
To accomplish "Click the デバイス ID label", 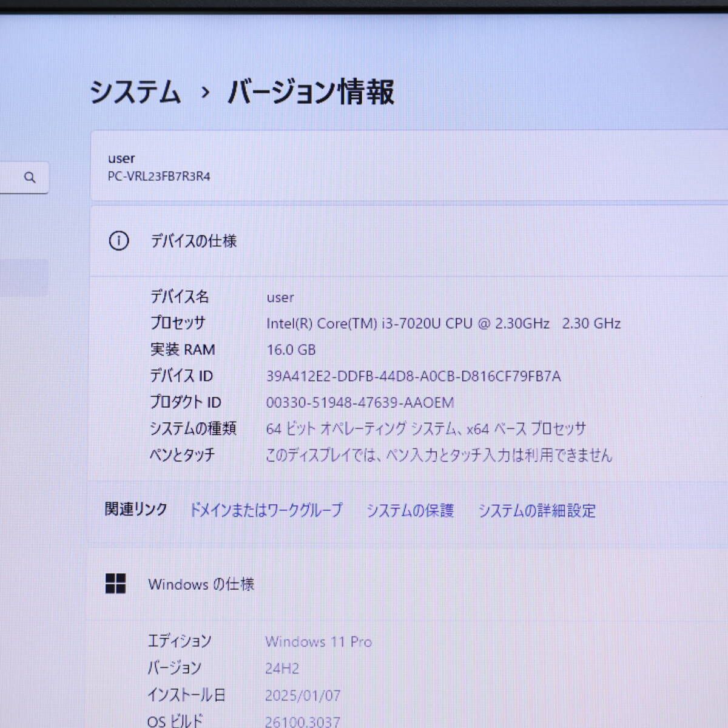I will coord(181,376).
